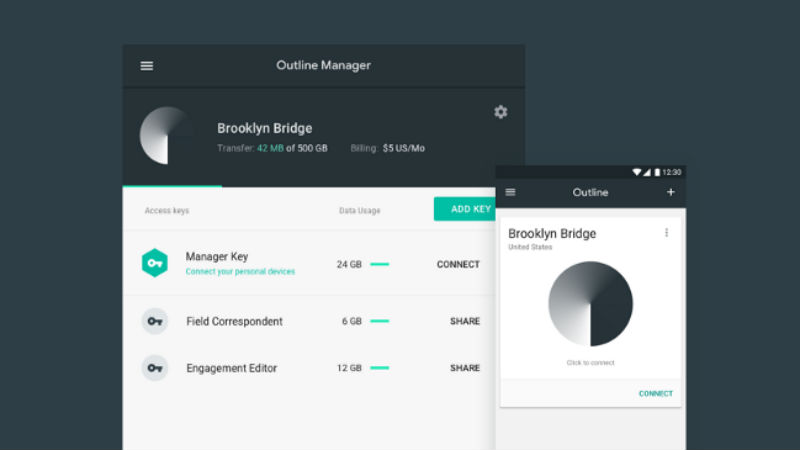
Task: Click the Brooklyn Bridge server logo in Manager
Action: point(167,136)
